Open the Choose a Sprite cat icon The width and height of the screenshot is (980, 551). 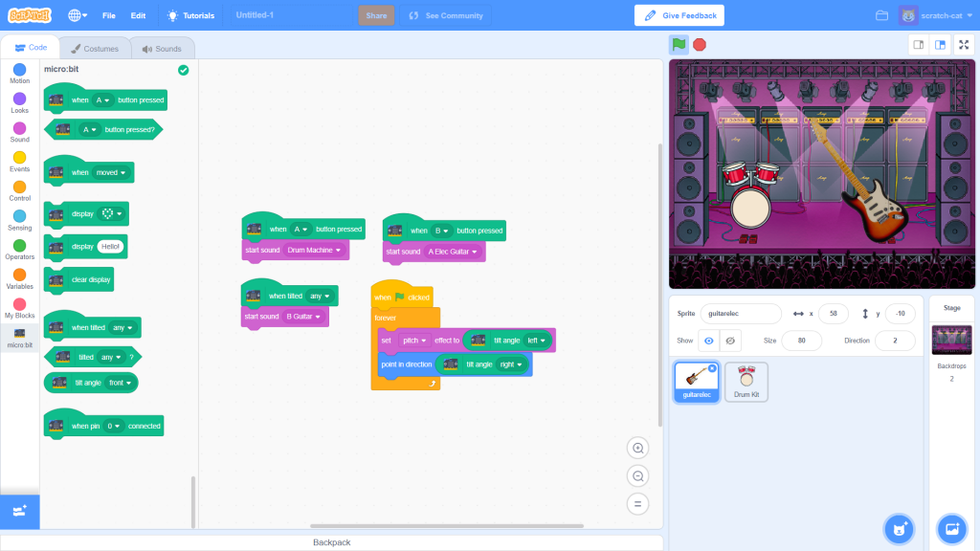click(x=898, y=529)
